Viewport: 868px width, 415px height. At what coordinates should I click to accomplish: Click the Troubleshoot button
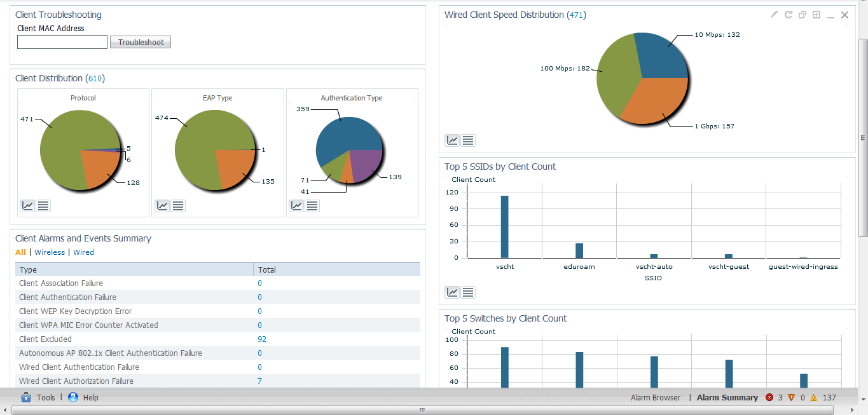click(x=141, y=42)
